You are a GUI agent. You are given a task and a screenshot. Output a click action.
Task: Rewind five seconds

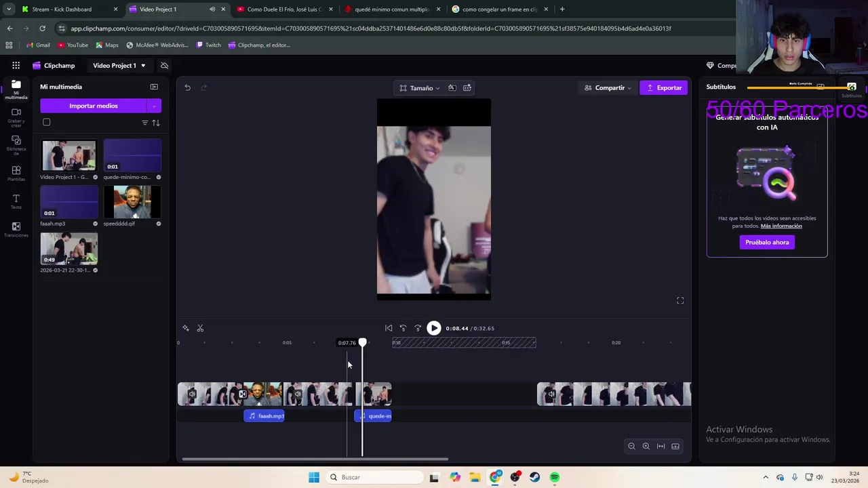403,328
